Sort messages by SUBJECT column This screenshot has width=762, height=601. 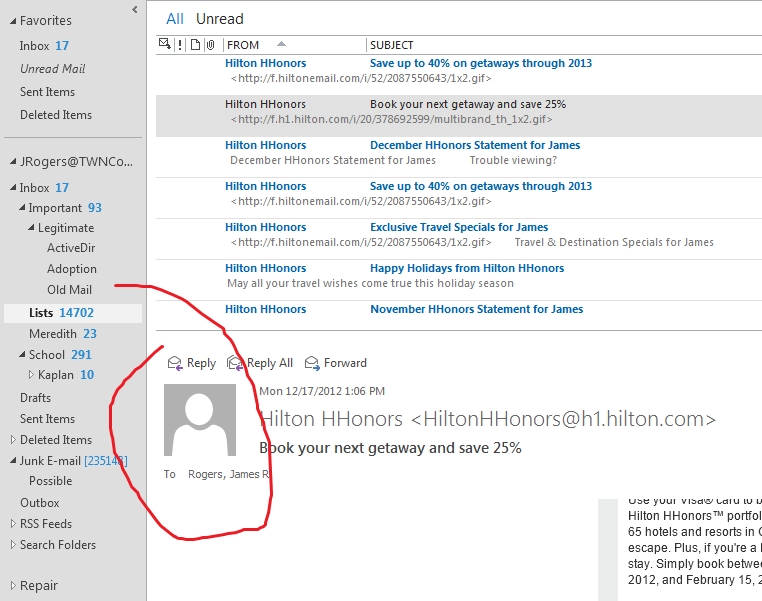coord(392,45)
